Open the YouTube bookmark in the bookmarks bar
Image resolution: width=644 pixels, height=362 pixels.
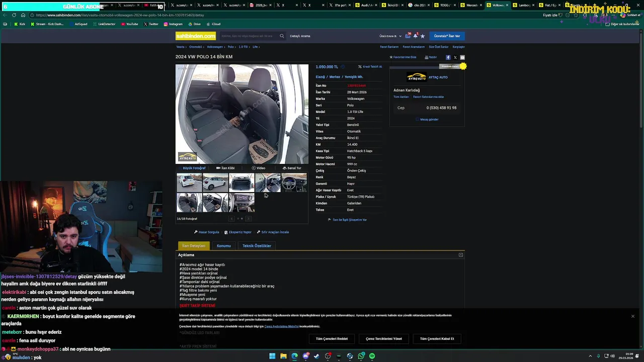click(130, 24)
